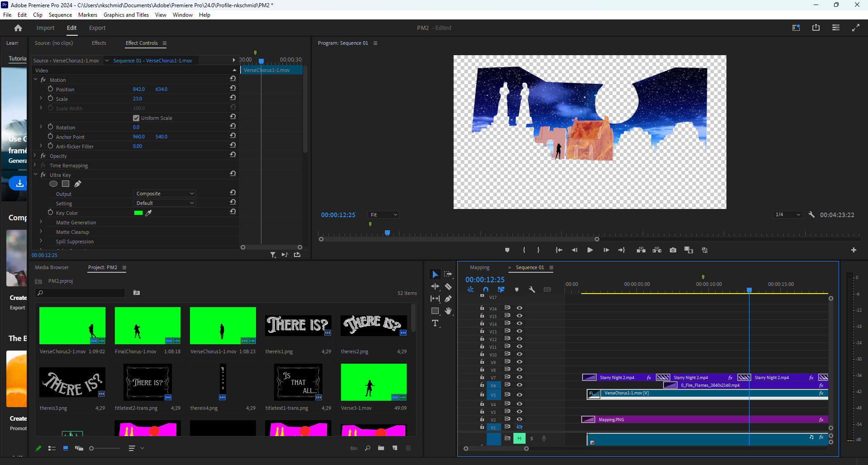Click the Export Frame camera icon

pos(673,250)
